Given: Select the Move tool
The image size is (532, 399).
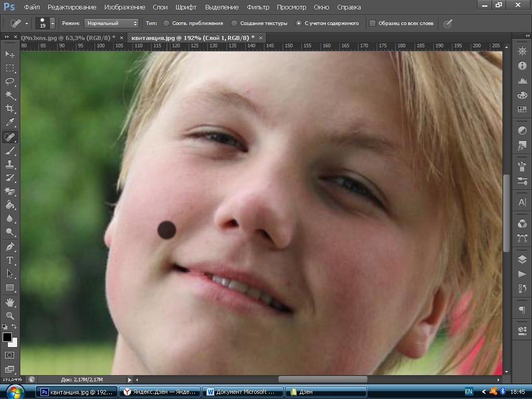Looking at the screenshot, I should [9, 54].
